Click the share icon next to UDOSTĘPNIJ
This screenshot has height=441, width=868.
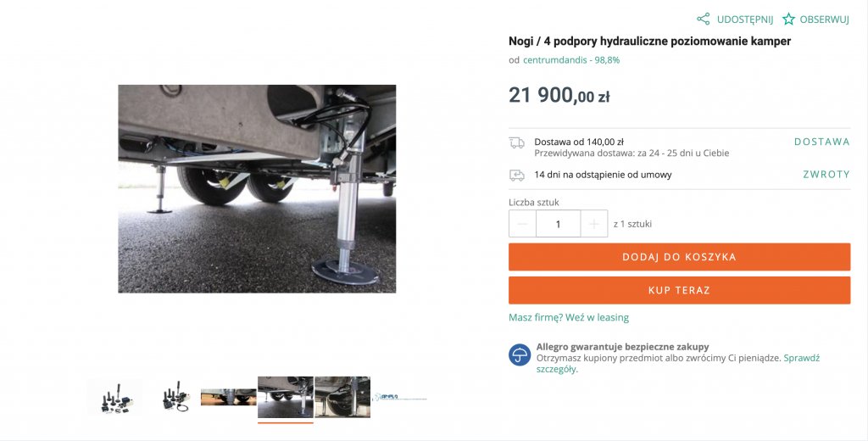(x=703, y=19)
